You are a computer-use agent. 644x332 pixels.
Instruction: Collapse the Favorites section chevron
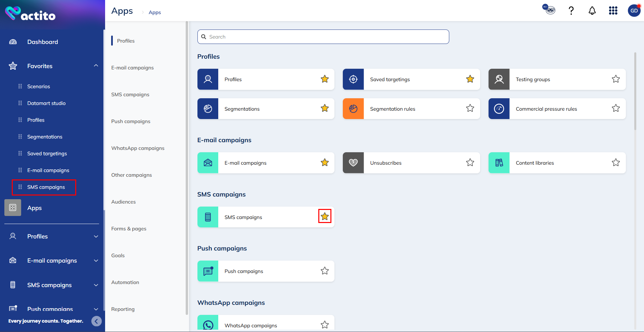tap(96, 66)
